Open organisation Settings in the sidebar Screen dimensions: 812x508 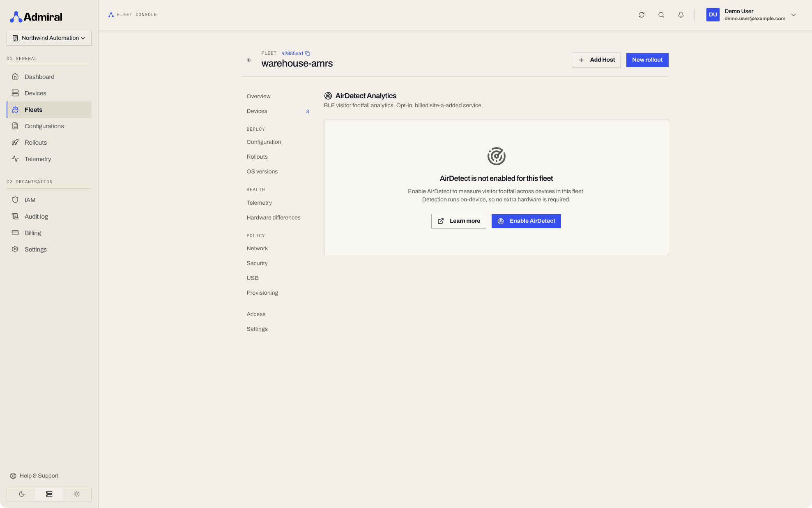[x=49, y=249]
